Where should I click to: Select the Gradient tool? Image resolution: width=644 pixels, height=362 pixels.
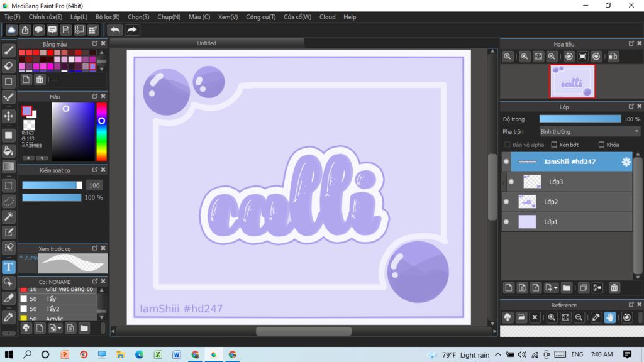[x=8, y=166]
